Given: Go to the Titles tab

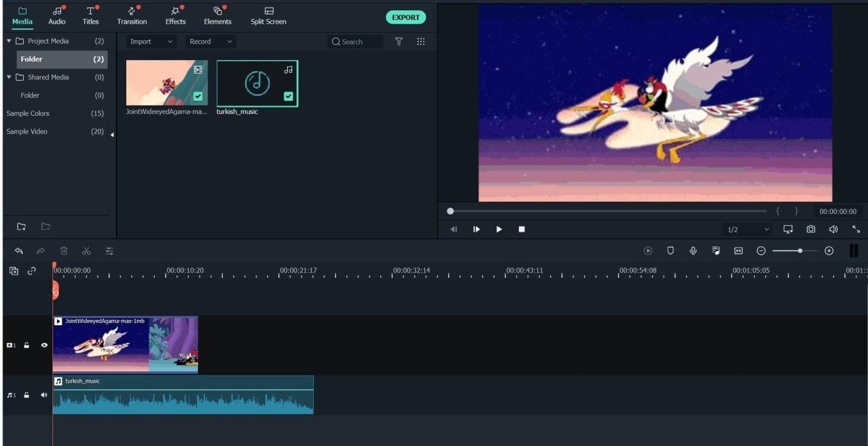Looking at the screenshot, I should pos(90,16).
